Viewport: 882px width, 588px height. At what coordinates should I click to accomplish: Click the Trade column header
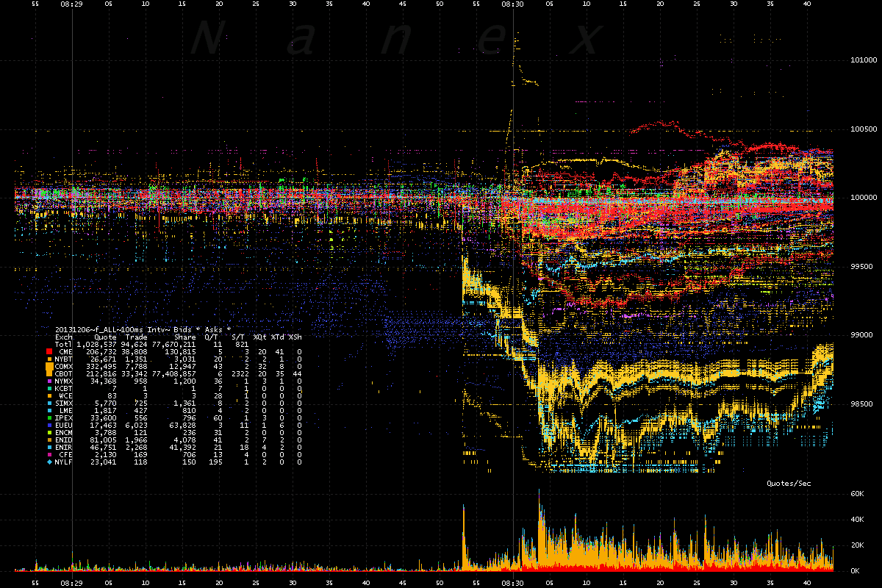(136, 337)
